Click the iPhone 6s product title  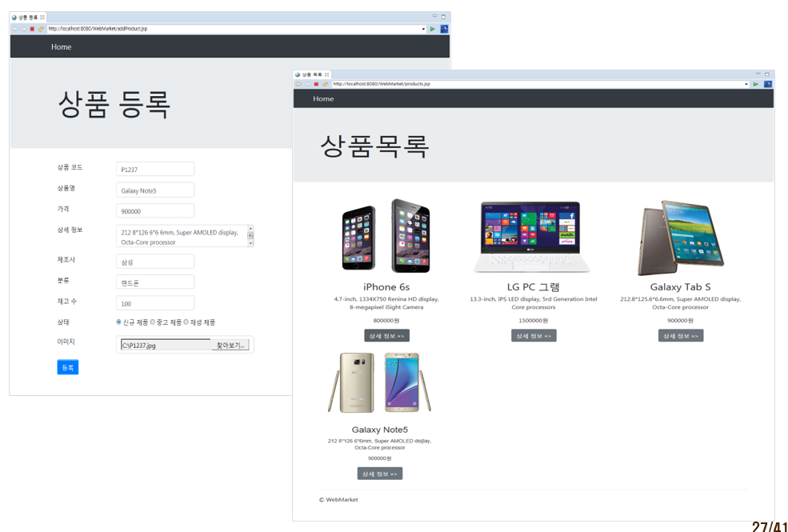point(386,287)
